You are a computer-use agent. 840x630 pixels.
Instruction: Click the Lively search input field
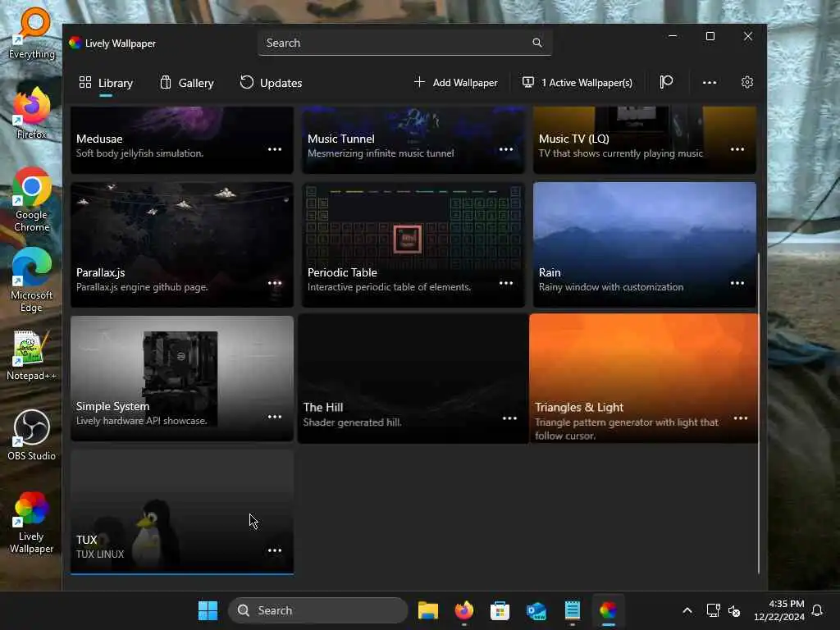tap(404, 43)
